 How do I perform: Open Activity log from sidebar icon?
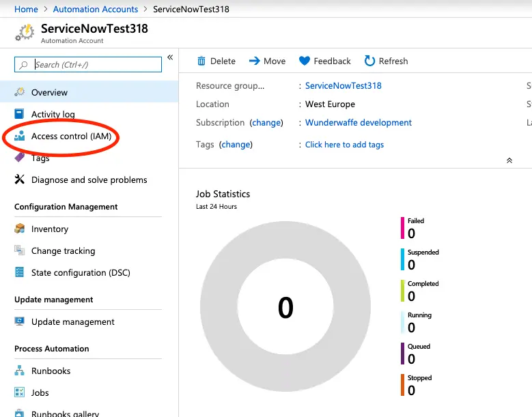point(19,114)
